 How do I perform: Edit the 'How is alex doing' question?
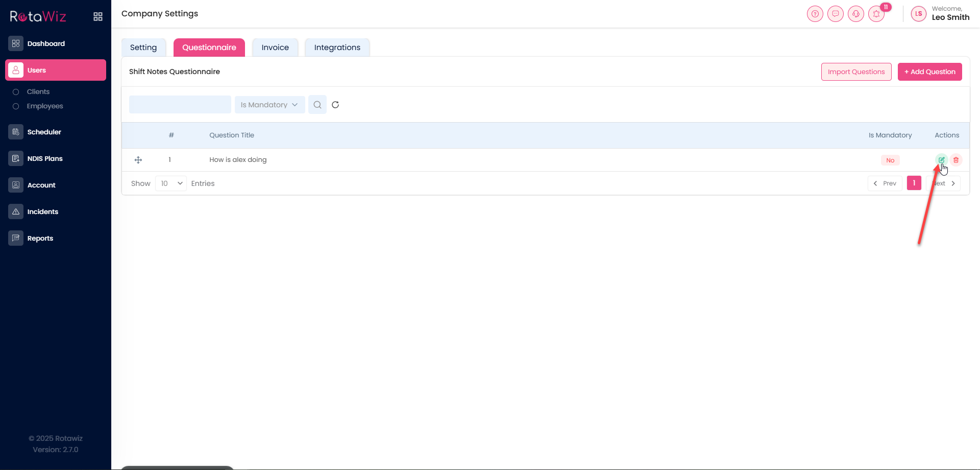pyautogui.click(x=941, y=160)
